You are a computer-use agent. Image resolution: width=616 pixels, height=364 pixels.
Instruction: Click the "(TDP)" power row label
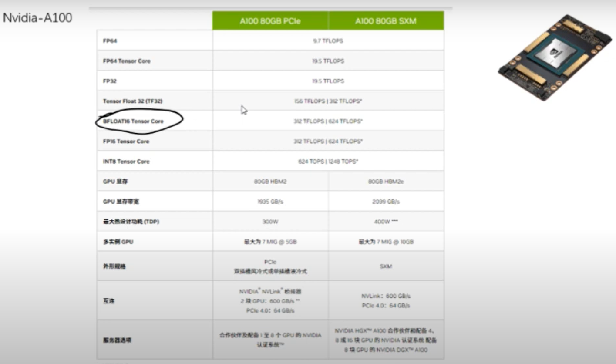(x=131, y=222)
